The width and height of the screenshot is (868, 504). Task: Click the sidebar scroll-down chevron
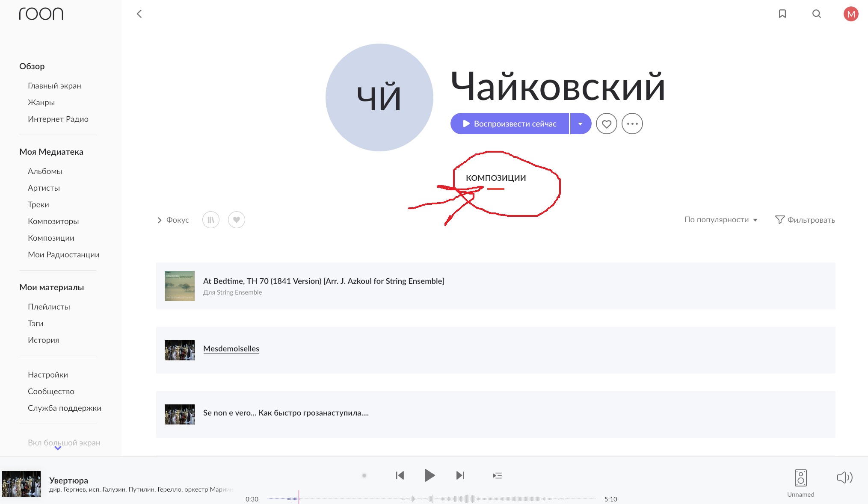click(58, 448)
